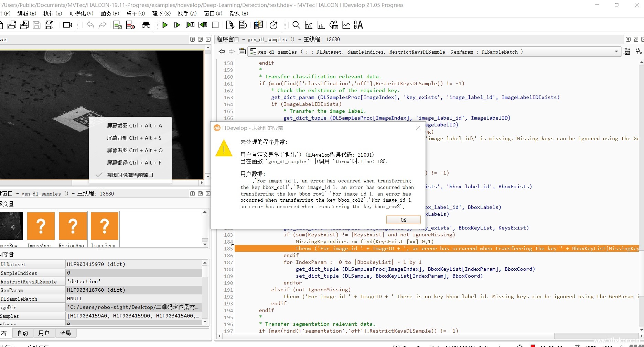
Task: Redo last edit in toolbar
Action: 103,25
